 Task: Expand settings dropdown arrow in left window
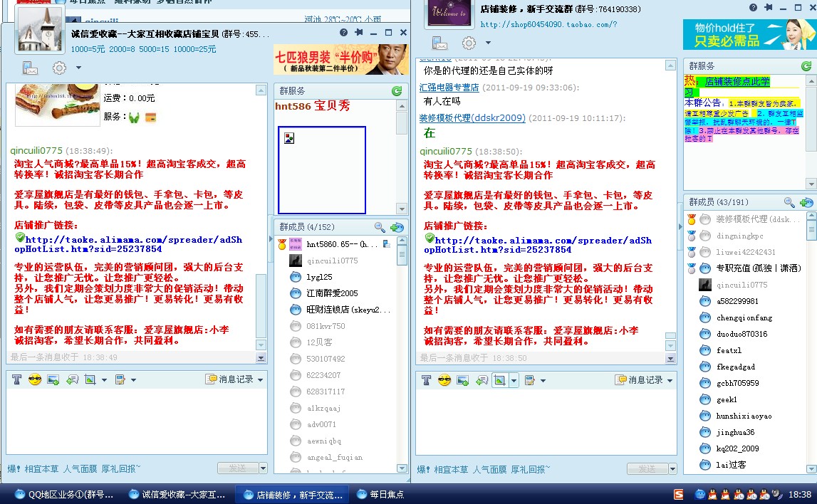pyautogui.click(x=78, y=68)
